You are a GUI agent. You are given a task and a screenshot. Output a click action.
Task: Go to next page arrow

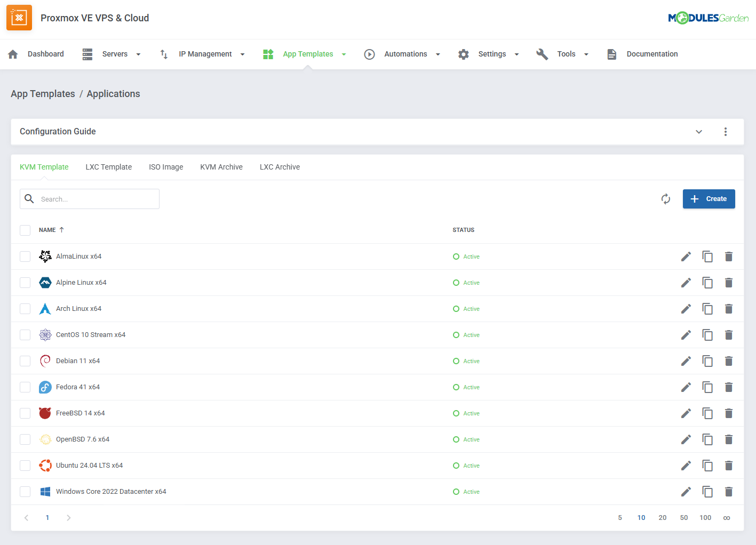(69, 518)
